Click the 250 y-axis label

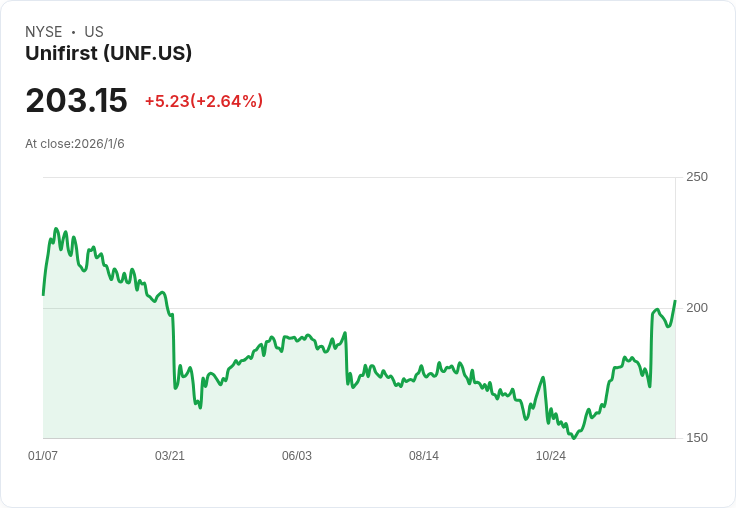point(696,177)
